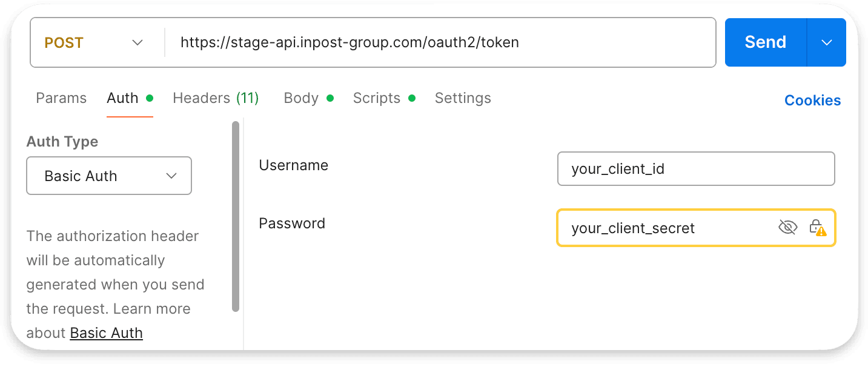Viewport: 868px width, 367px height.
Task: Open the Params tab
Action: (x=61, y=98)
